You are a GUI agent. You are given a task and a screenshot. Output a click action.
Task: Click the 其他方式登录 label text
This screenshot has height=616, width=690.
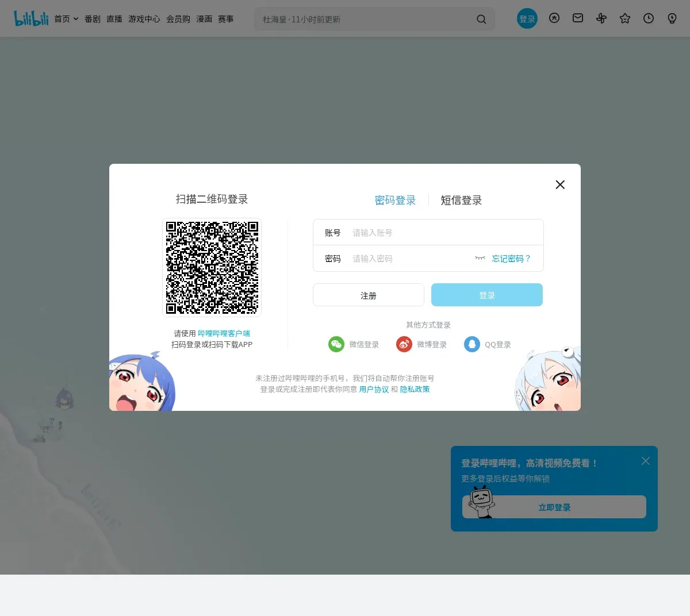point(428,325)
